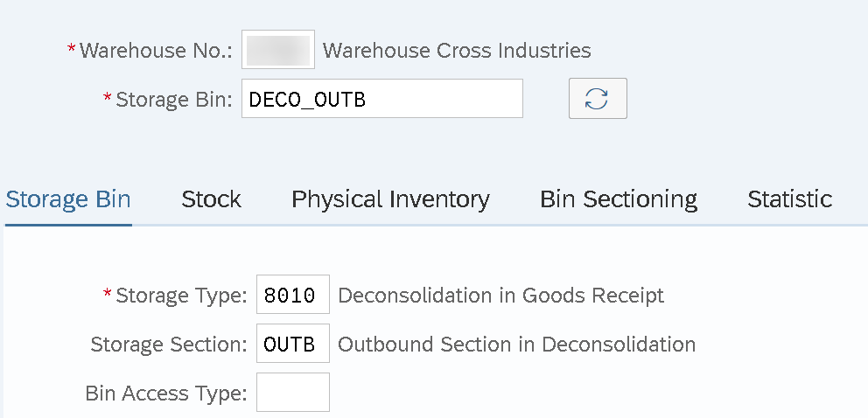Click the Storage Section label
Screen dimensions: 868x418
169,345
